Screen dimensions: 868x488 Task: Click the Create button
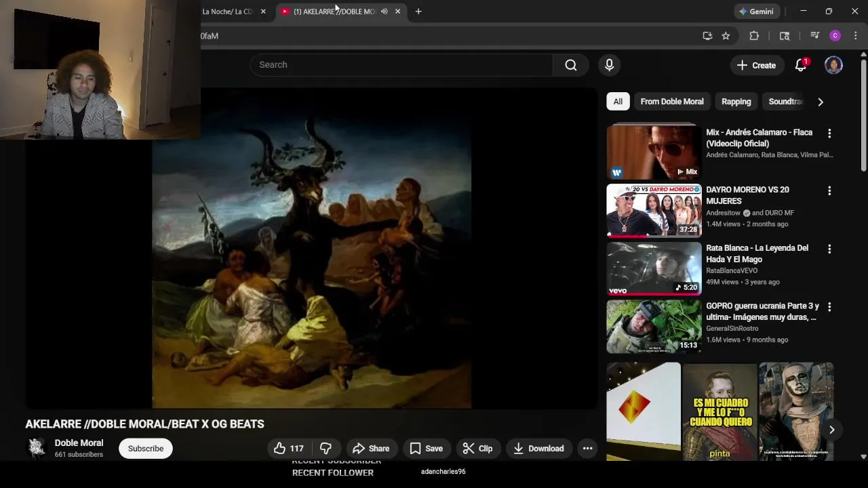756,65
